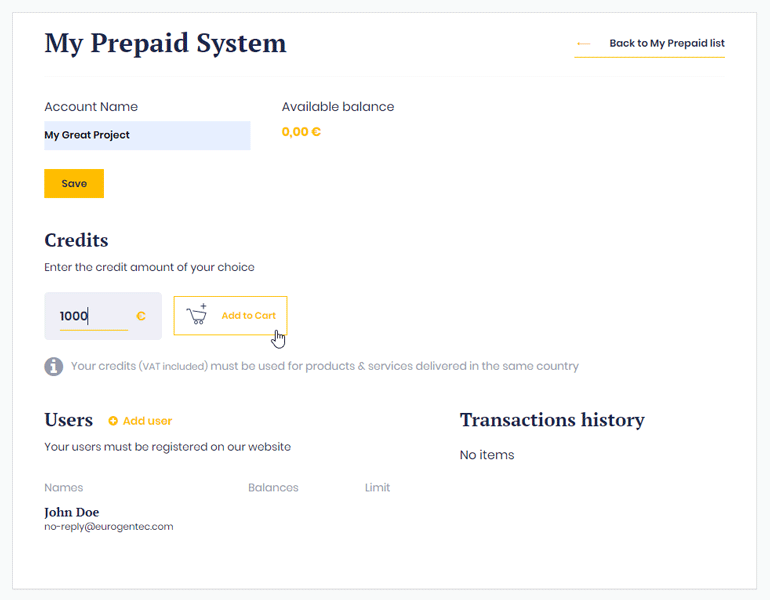Image resolution: width=770 pixels, height=600 pixels.
Task: Click the plus icon beside Add user
Action: (113, 421)
